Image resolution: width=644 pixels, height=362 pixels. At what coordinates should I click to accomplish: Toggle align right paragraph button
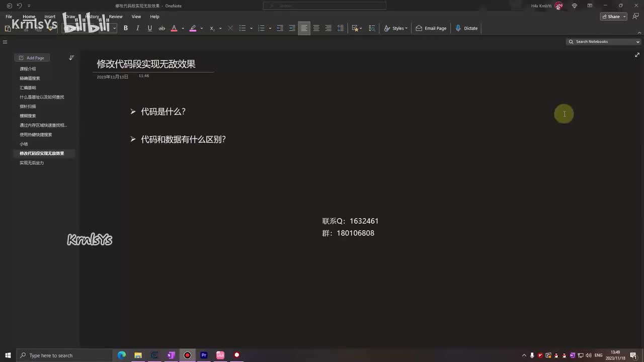(328, 28)
